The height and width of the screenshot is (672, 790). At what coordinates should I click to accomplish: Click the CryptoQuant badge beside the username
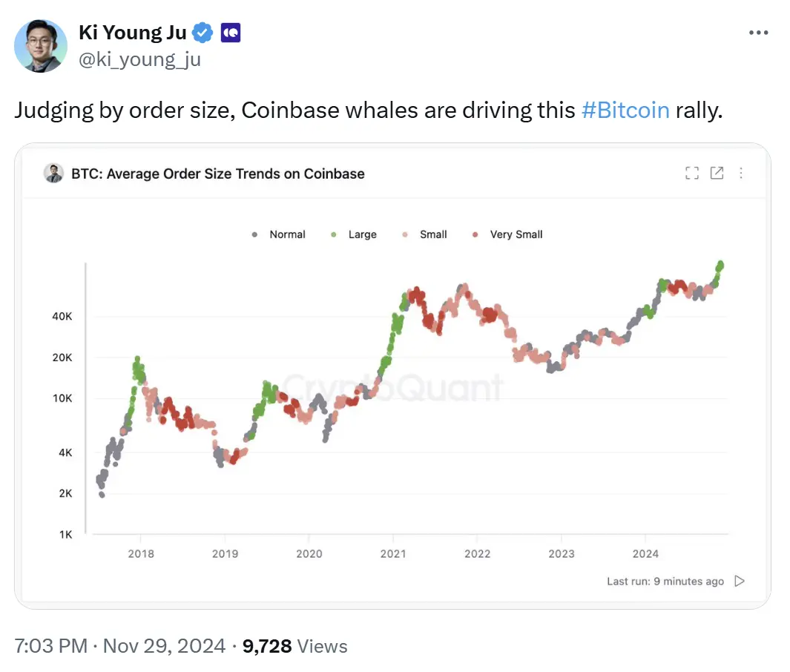[230, 33]
